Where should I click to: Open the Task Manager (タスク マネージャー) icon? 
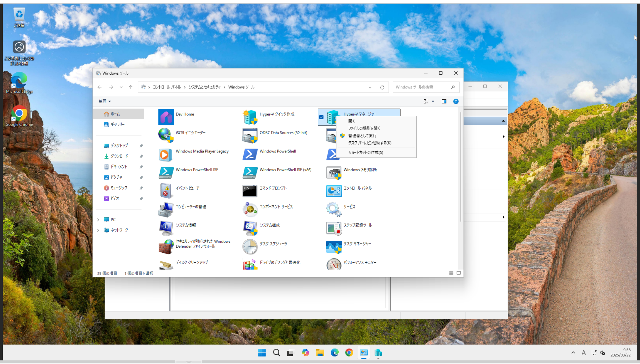[333, 246]
